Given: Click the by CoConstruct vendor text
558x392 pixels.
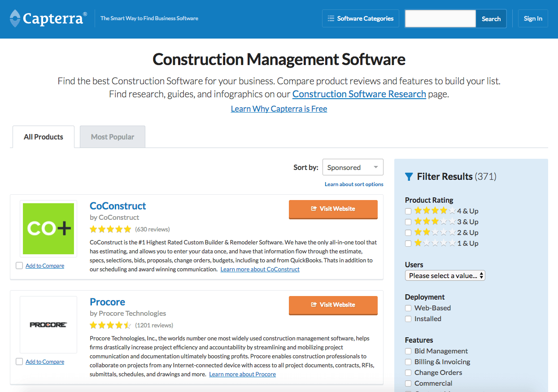Looking at the screenshot, I should coord(114,217).
